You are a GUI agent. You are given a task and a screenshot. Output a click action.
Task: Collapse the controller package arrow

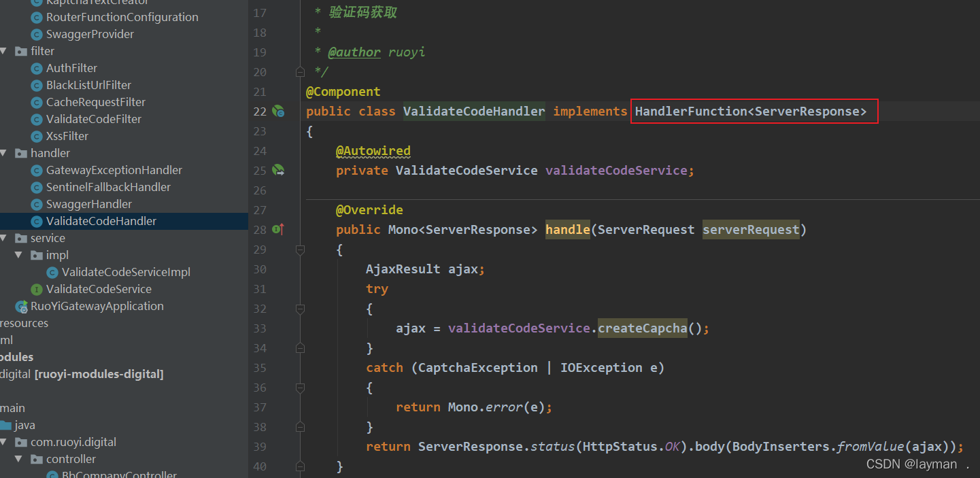[19, 459]
